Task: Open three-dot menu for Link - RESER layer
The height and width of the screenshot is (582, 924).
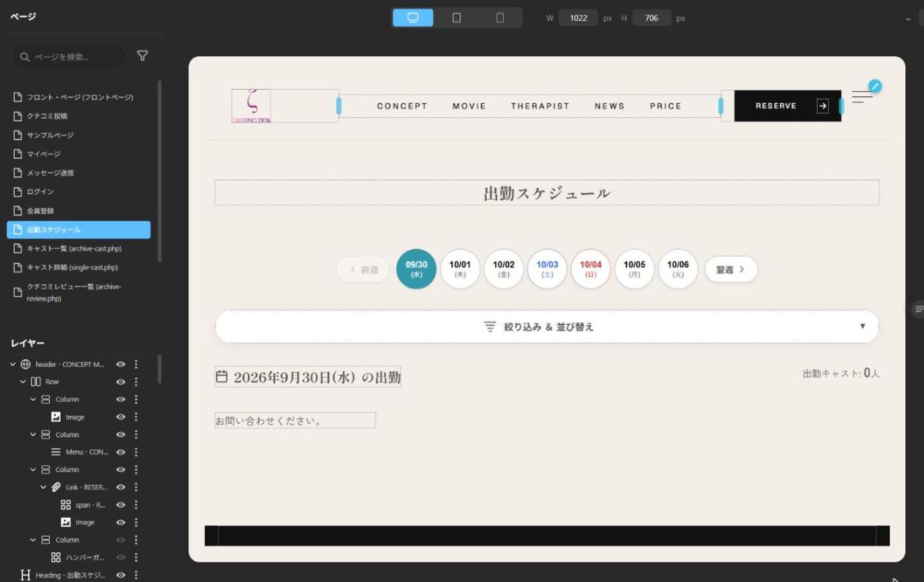Action: (x=136, y=487)
